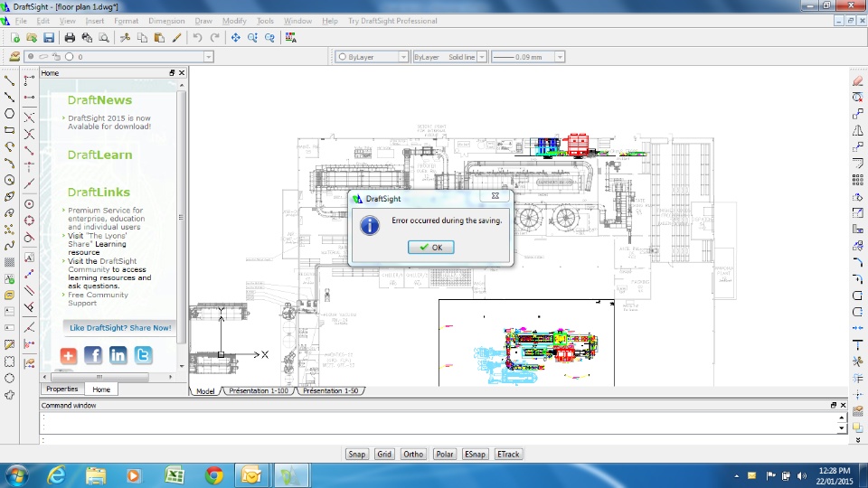This screenshot has width=868, height=488.
Task: Toggle ESnap in status bar
Action: pyautogui.click(x=475, y=455)
